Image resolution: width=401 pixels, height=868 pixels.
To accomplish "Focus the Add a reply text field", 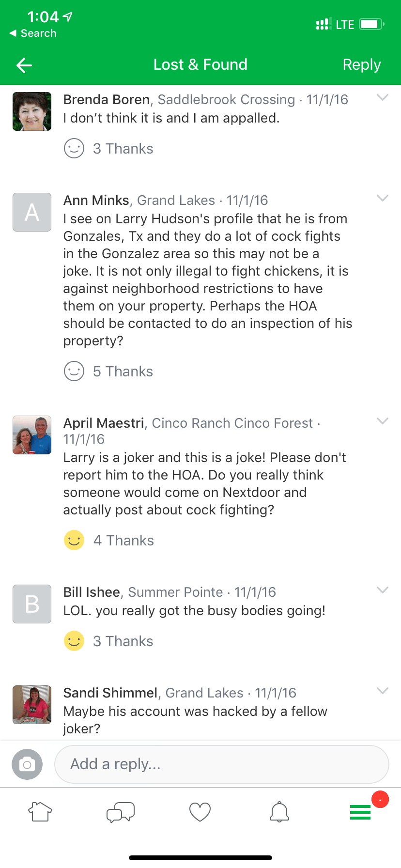I will tap(222, 764).
